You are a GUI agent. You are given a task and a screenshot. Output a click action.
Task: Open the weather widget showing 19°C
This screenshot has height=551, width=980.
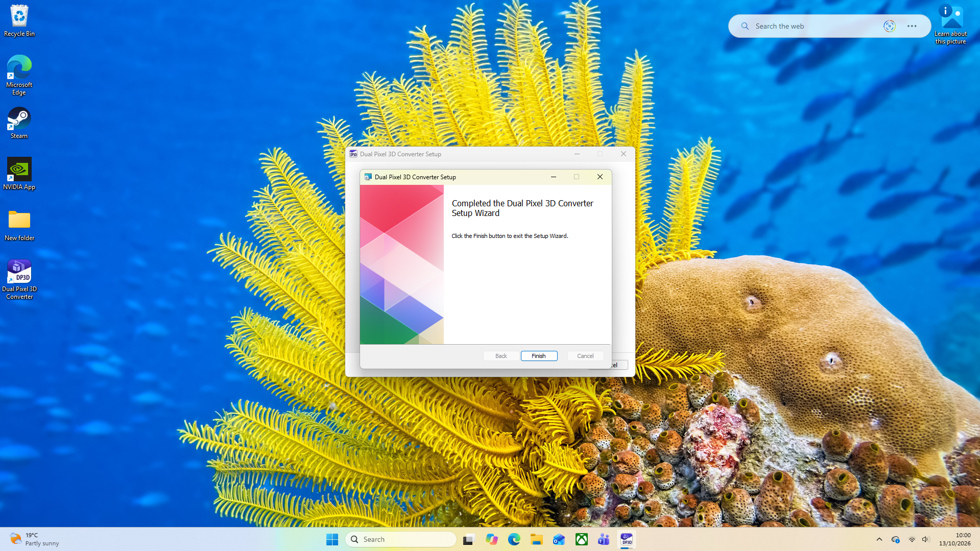pyautogui.click(x=35, y=539)
